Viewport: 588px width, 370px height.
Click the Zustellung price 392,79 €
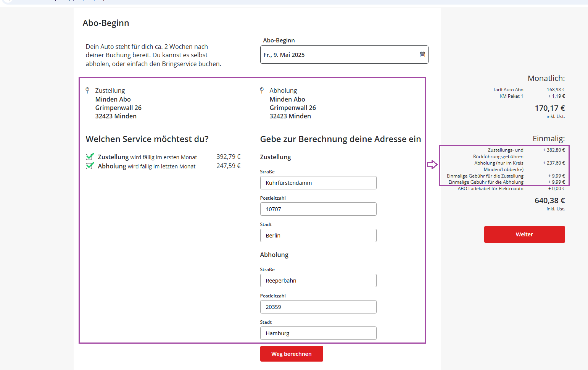coord(228,157)
